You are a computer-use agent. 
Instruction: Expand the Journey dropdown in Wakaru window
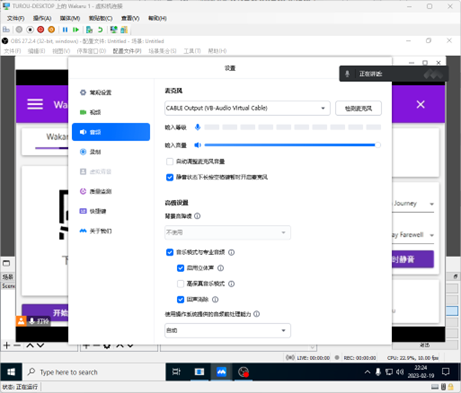coord(432,204)
